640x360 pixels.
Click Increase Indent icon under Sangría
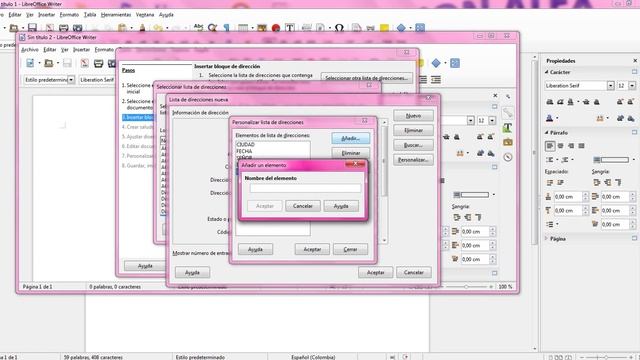click(x=597, y=182)
